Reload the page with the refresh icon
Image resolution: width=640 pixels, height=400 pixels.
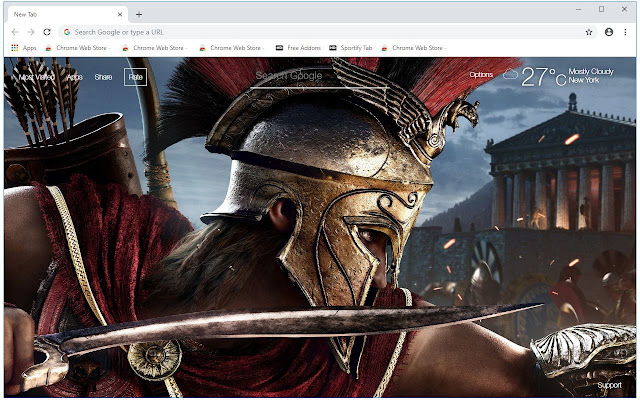(47, 32)
